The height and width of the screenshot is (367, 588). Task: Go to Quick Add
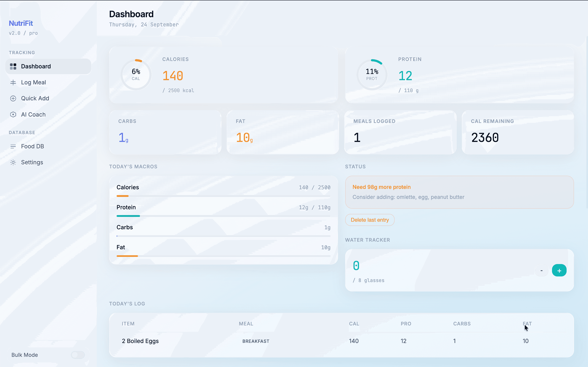coord(48,99)
